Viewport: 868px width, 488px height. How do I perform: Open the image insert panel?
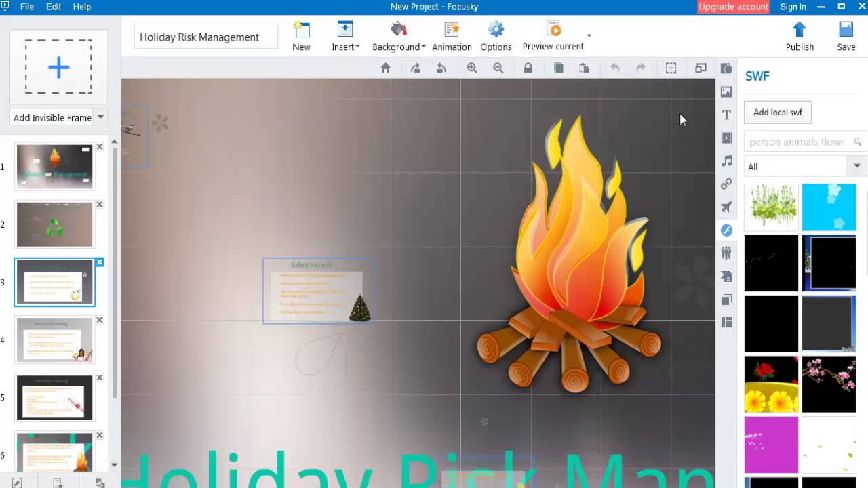(x=726, y=91)
